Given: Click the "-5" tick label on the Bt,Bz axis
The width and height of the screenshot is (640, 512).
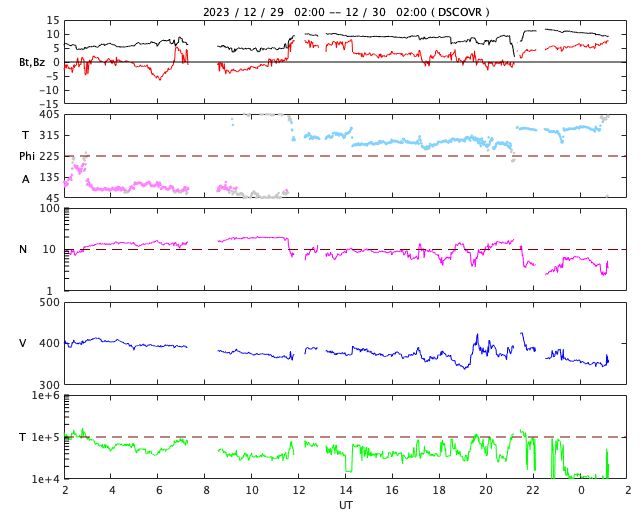Looking at the screenshot, I should 53,76.
